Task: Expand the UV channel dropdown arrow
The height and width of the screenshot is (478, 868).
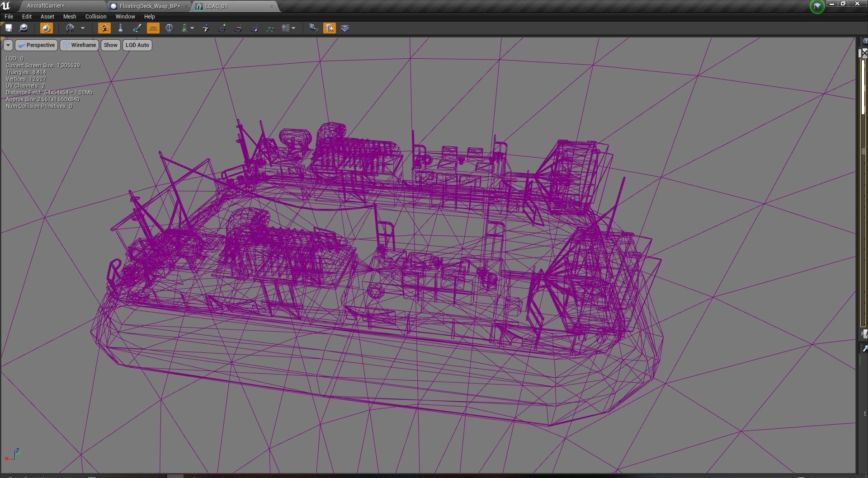Action: tap(293, 28)
